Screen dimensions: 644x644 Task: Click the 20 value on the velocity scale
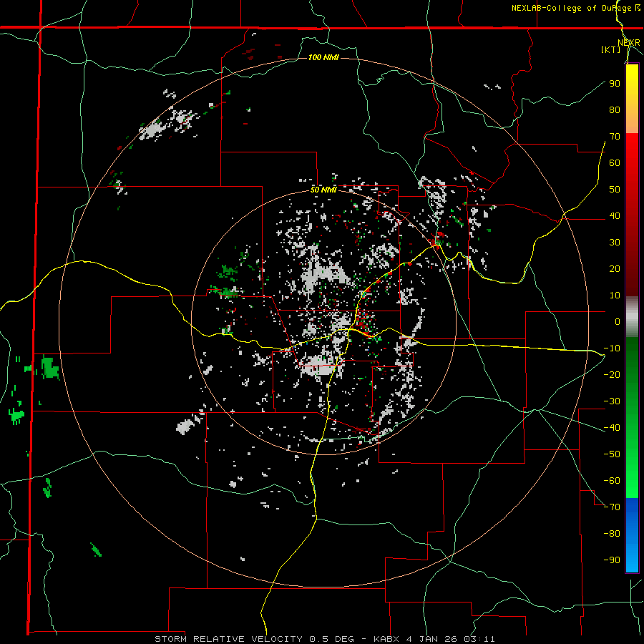click(615, 269)
